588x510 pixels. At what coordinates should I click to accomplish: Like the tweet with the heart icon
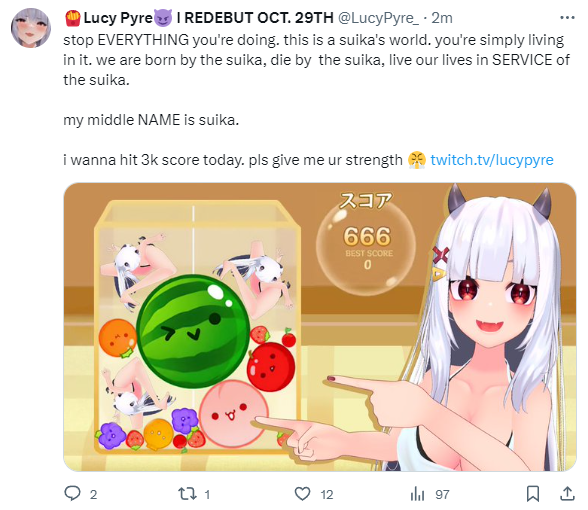(303, 494)
